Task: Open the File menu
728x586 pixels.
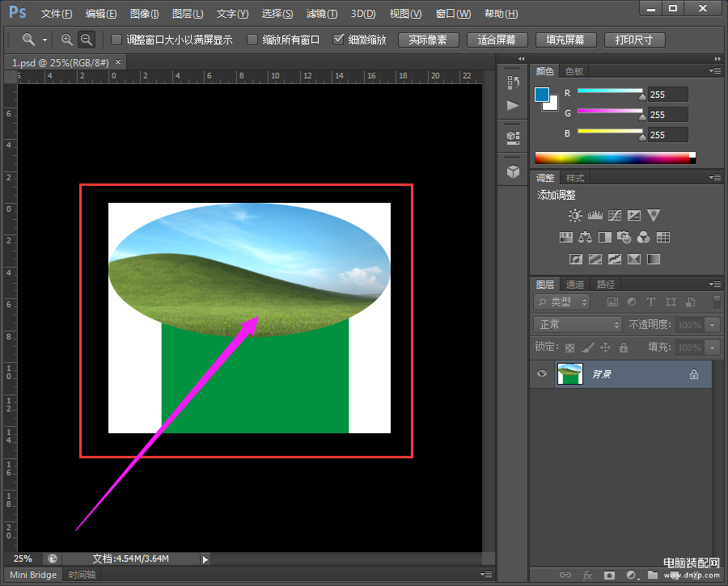Action: click(57, 14)
